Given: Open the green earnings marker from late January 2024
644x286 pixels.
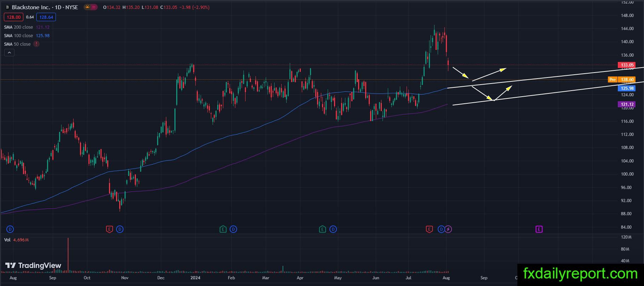Looking at the screenshot, I should [223, 229].
